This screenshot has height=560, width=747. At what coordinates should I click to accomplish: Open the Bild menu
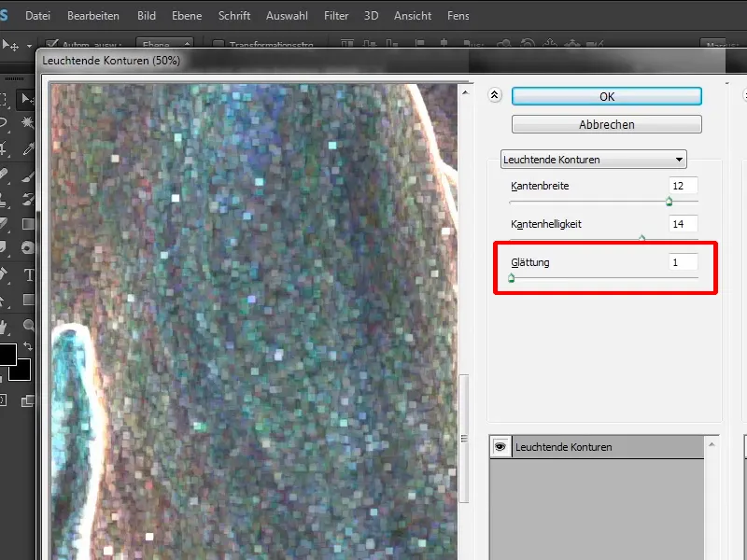(147, 16)
